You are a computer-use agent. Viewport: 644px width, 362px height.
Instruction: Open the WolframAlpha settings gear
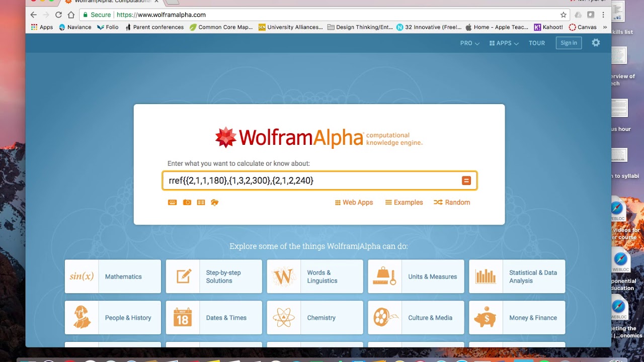596,43
